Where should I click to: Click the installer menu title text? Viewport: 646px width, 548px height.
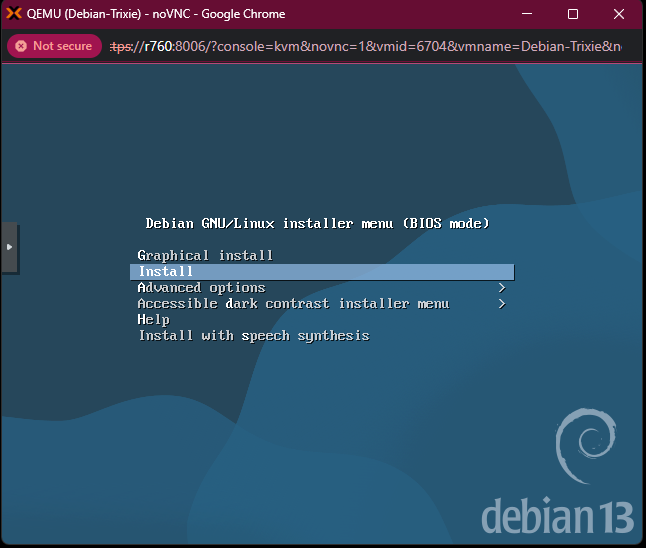pos(317,223)
